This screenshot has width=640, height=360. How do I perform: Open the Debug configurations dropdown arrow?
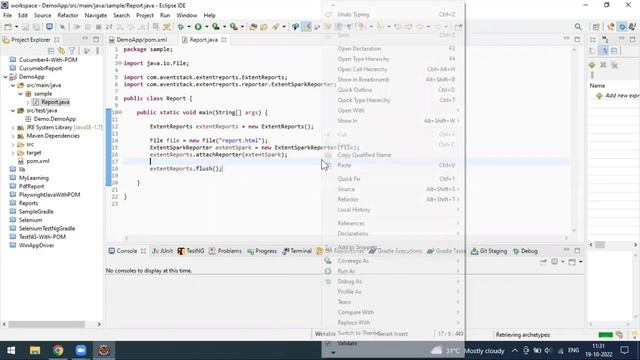point(189,27)
